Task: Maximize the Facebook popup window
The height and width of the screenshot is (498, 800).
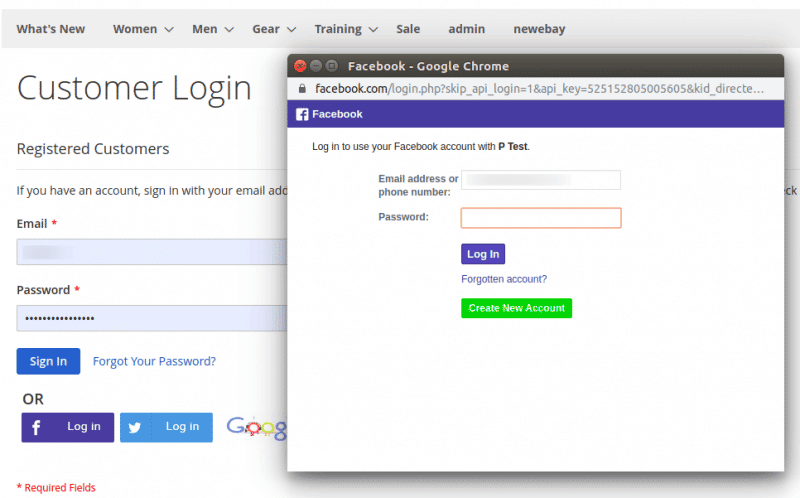Action: point(332,66)
